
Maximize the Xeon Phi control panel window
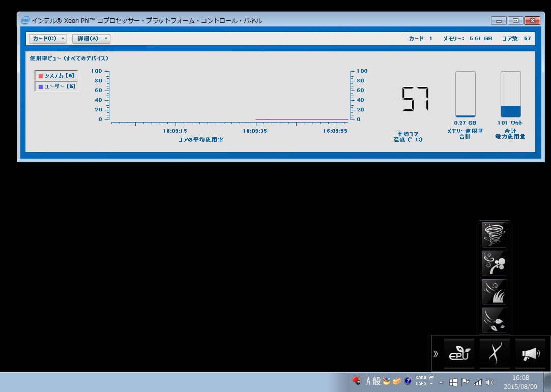coord(515,21)
